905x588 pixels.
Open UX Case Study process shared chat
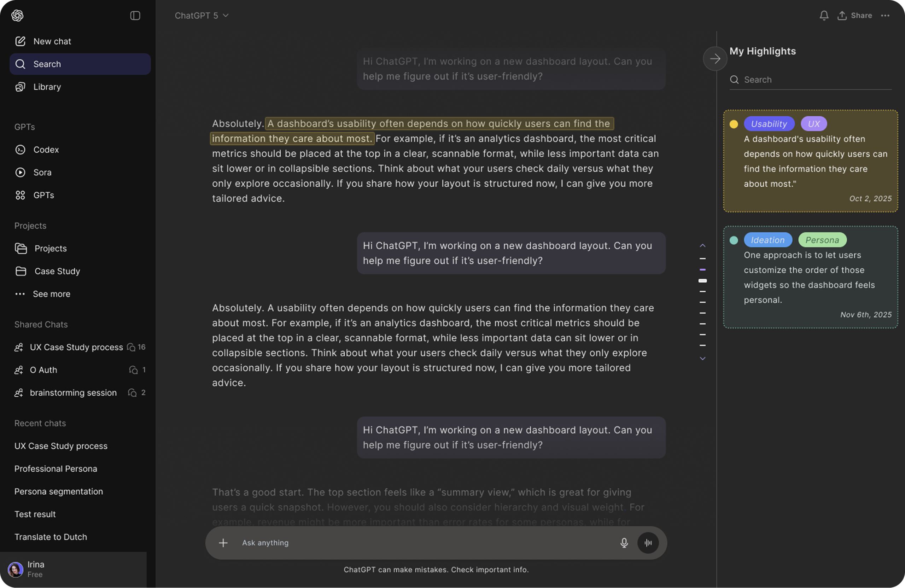coord(76,347)
